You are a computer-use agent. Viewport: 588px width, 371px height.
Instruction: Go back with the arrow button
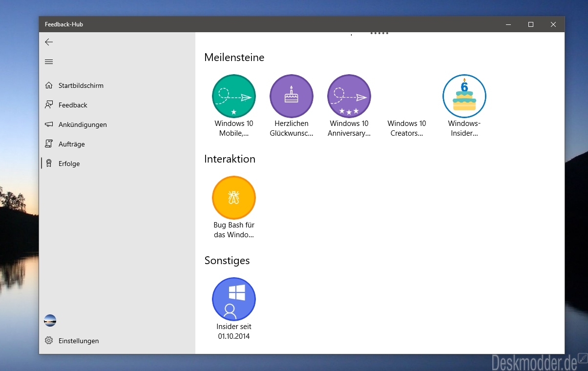[49, 42]
